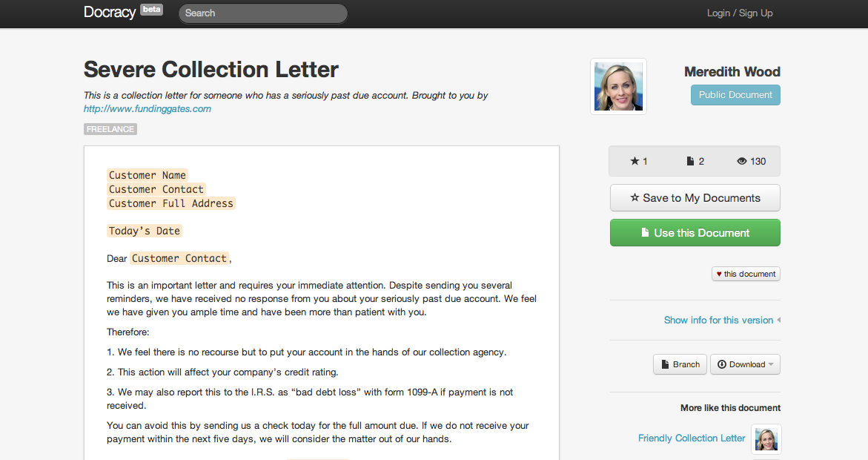Click the Search input field
Viewport: 868px width, 460px height.
[263, 13]
